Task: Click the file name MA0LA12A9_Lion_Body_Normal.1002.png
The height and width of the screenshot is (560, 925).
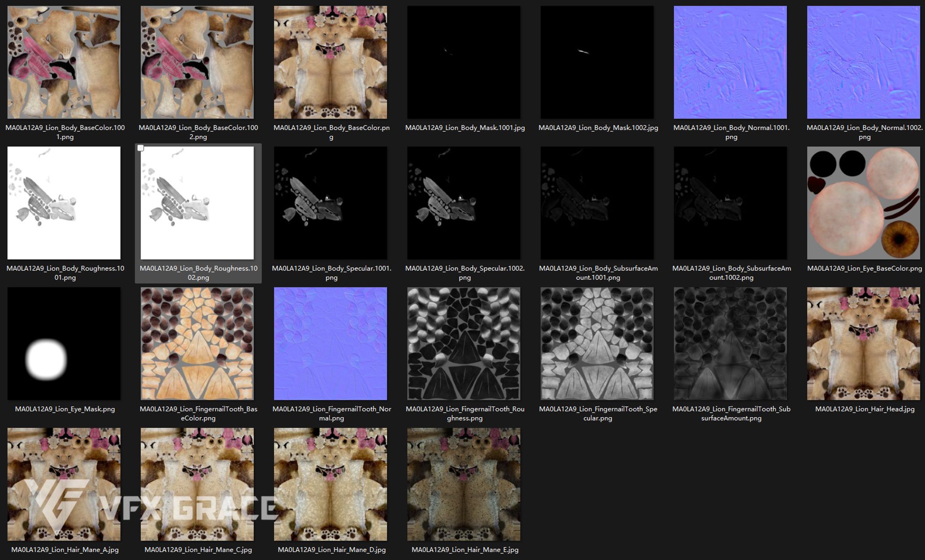Action: (x=865, y=132)
